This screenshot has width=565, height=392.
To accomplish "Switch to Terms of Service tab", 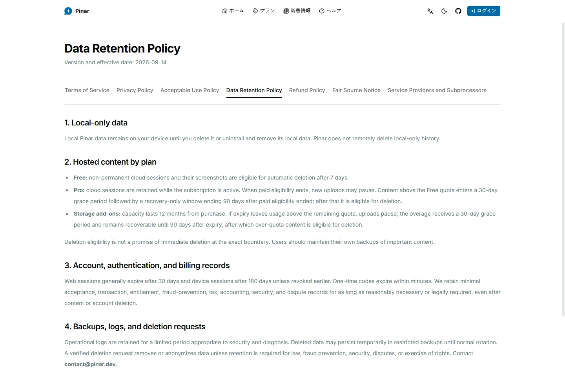I will [87, 90].
